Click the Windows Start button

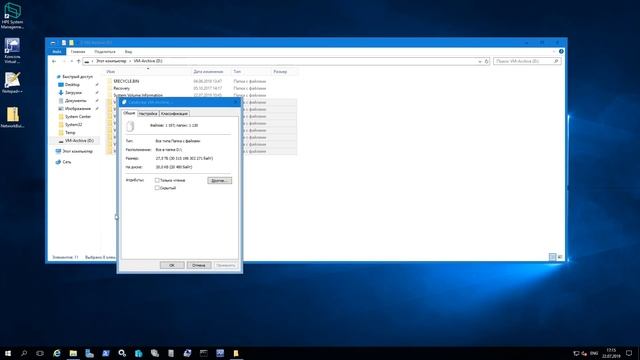8,353
